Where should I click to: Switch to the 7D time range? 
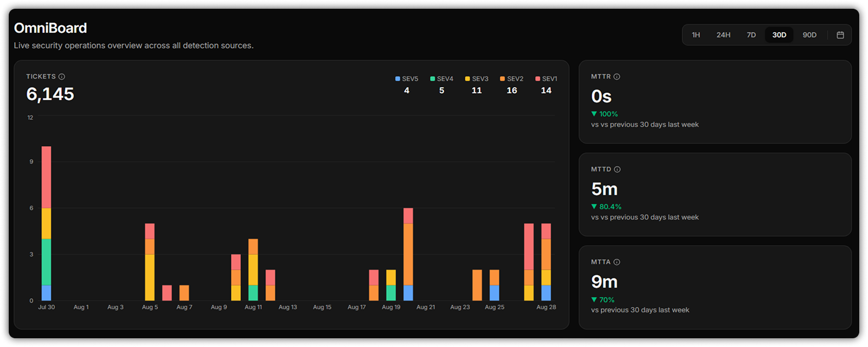[751, 35]
